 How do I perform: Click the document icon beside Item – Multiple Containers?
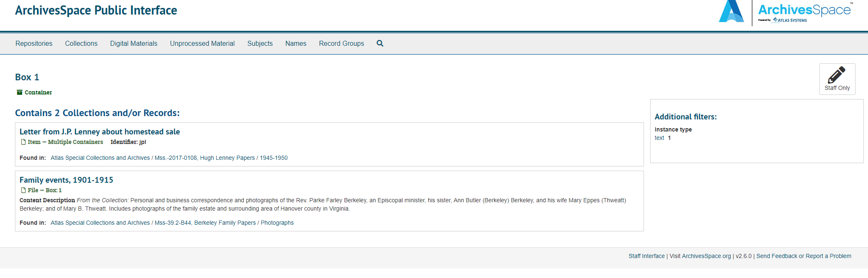coord(23,142)
